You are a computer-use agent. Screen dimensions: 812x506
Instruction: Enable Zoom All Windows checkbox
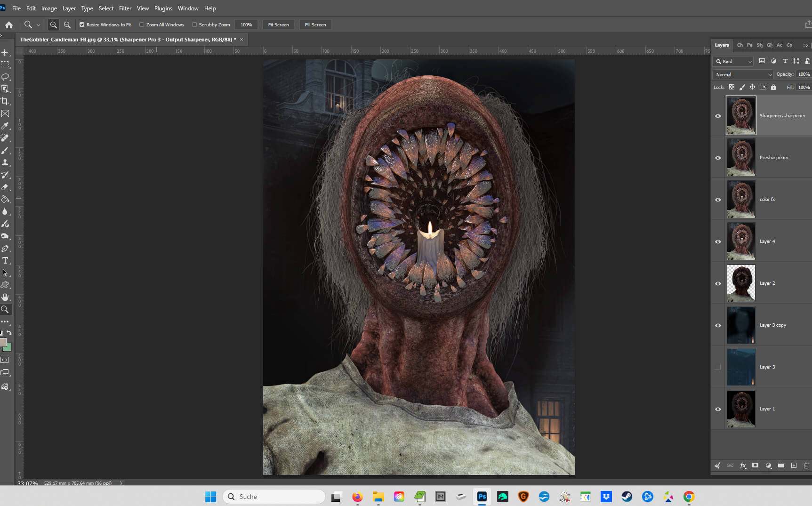(142, 24)
